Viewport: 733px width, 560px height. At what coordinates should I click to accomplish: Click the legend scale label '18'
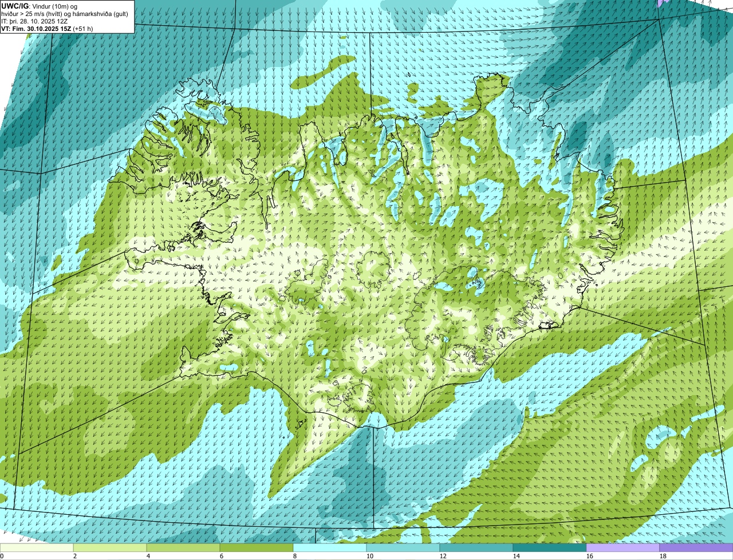pos(663,556)
